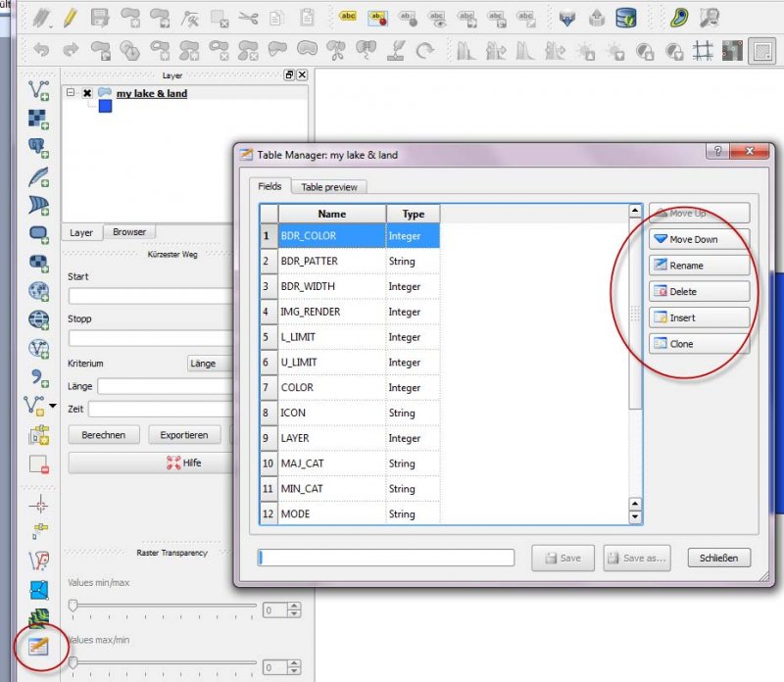Click the Add PostGIS Layer elephant icon
Image resolution: width=784 pixels, height=682 pixels.
(x=39, y=148)
